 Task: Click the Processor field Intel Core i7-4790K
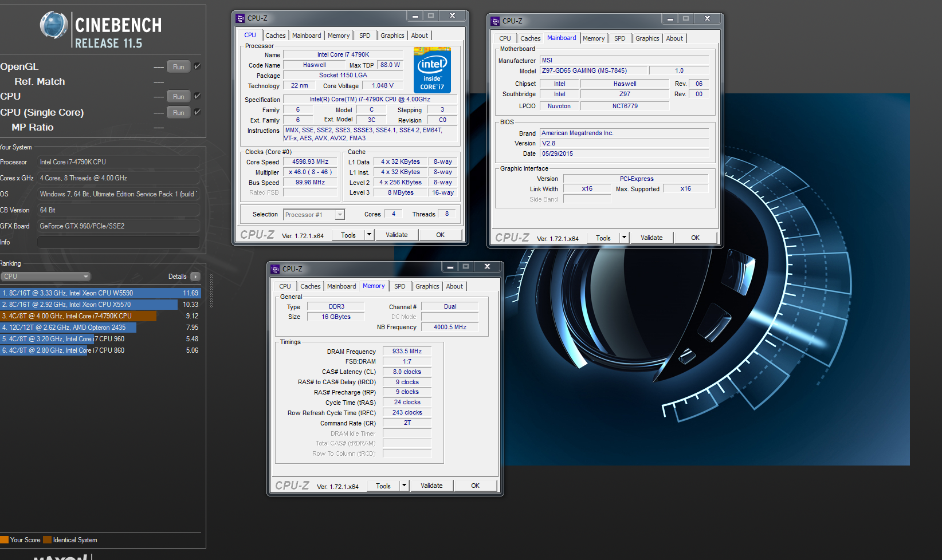pos(119,162)
